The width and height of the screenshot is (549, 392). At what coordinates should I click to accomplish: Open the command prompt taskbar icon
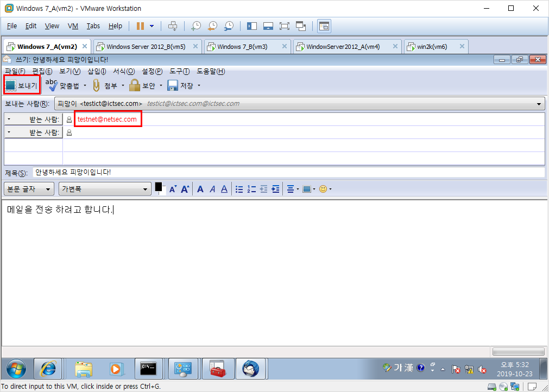[149, 369]
